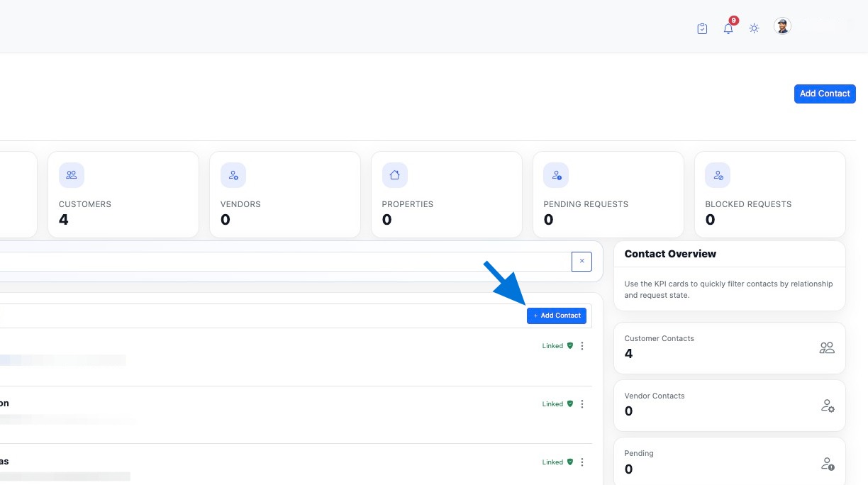Click the KPI cards help description text
The image size is (868, 485).
pos(728,289)
